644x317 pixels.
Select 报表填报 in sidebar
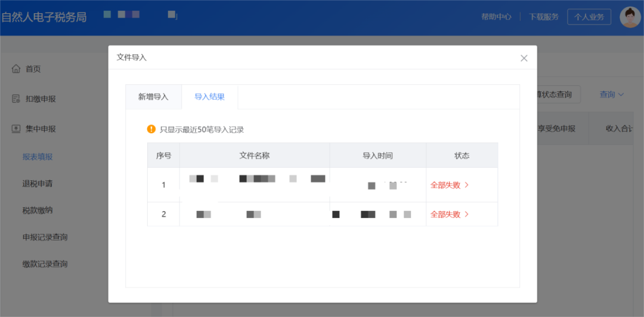(x=38, y=156)
